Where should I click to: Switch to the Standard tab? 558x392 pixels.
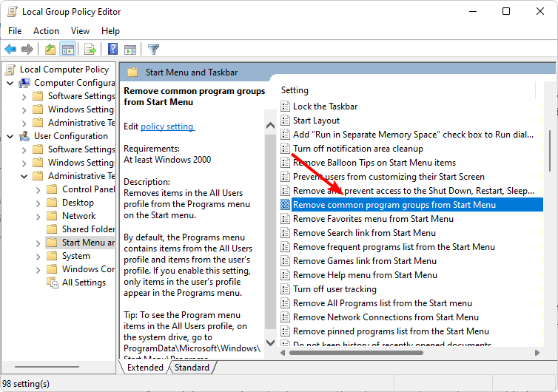click(192, 367)
